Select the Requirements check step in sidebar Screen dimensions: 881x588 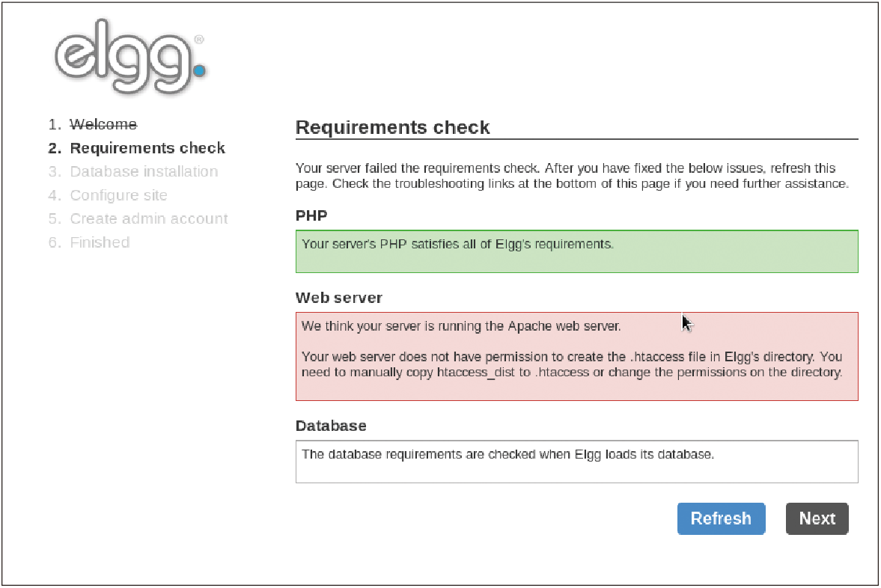click(x=147, y=147)
